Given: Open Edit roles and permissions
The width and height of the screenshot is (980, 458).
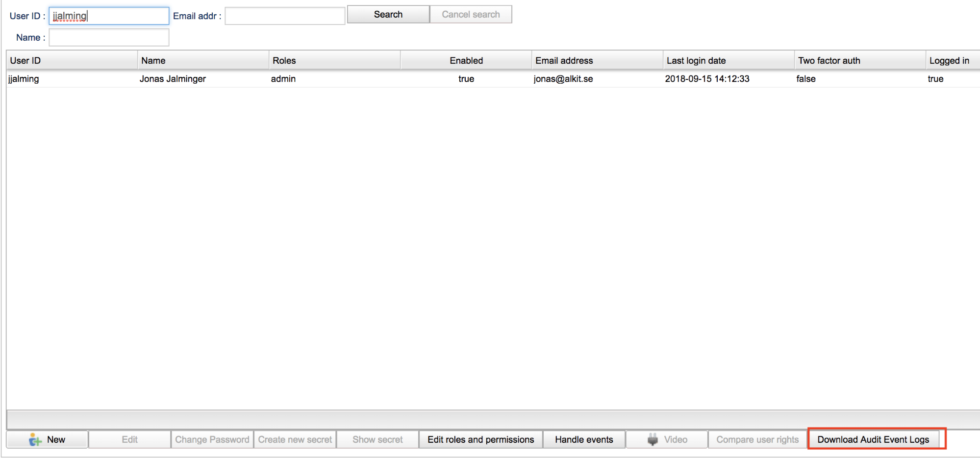Looking at the screenshot, I should point(481,439).
